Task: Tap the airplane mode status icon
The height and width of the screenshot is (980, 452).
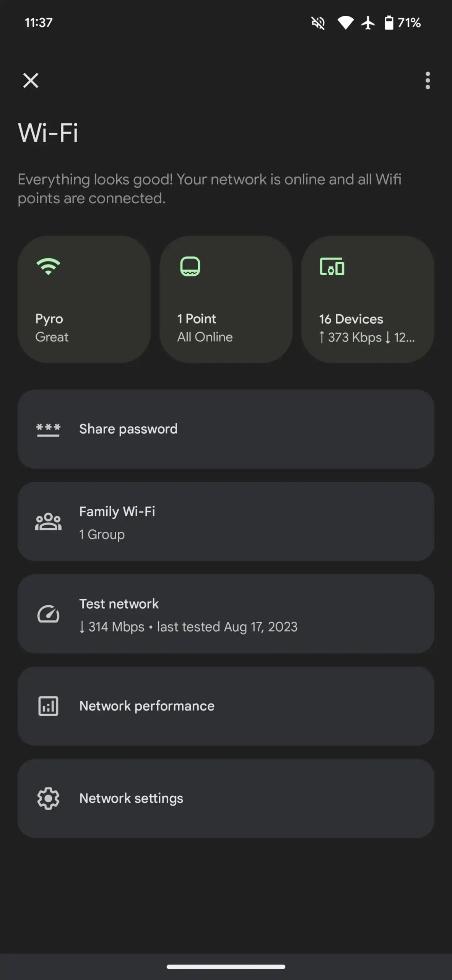Action: point(368,23)
